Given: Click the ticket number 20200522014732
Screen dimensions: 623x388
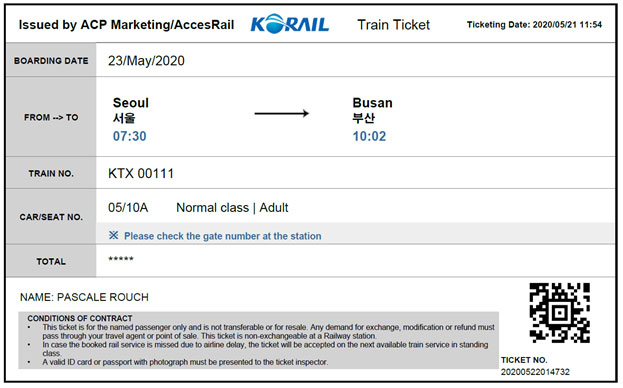Looking at the screenshot, I should click(x=535, y=372).
